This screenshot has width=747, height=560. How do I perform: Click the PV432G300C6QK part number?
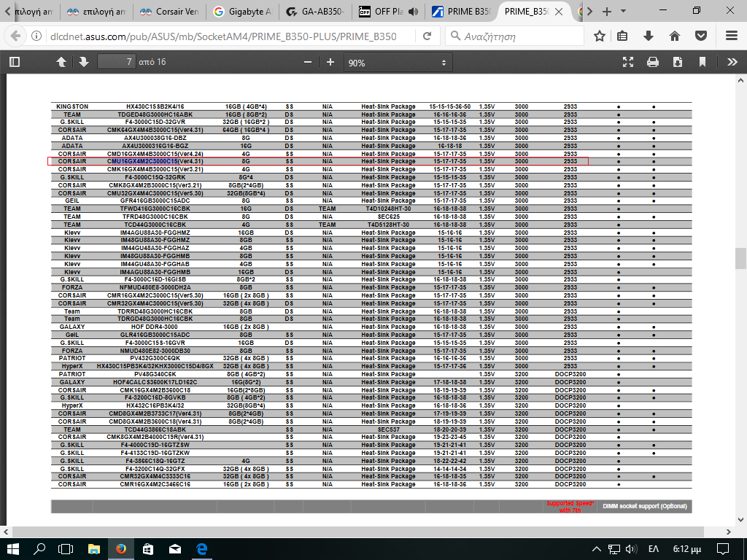click(x=155, y=359)
